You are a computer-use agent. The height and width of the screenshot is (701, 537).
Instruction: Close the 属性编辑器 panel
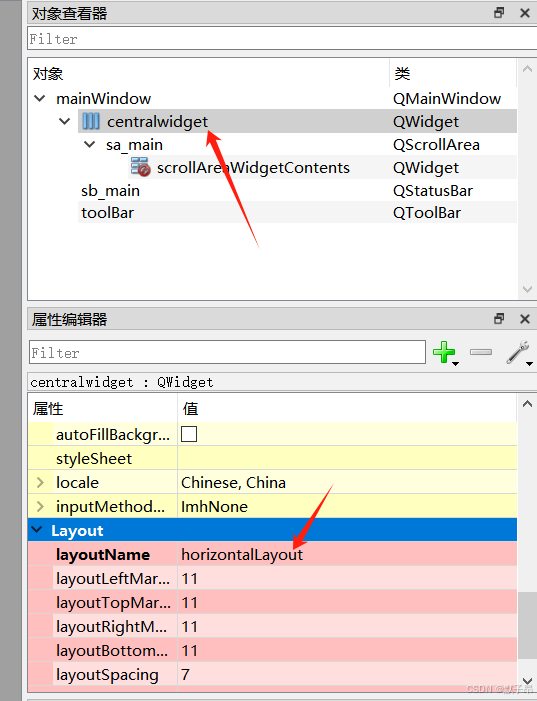(525, 319)
